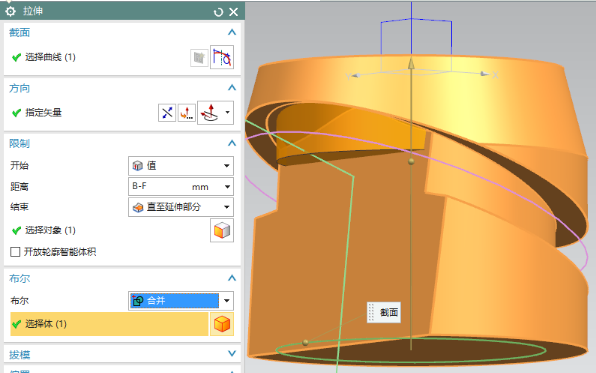Image resolution: width=596 pixels, height=373 pixels.
Task: Open the 拉伸 dialog settings gear
Action: coord(10,11)
